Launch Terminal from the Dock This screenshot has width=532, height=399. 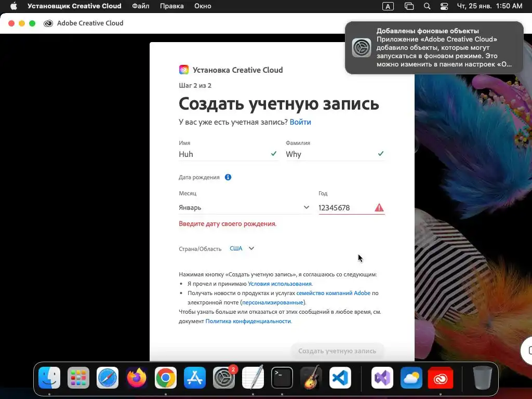pos(282,378)
